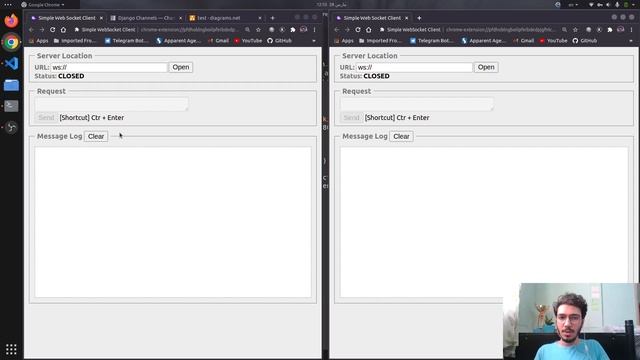Open extensions puzzle icon in right Chrome window

click(x=609, y=30)
